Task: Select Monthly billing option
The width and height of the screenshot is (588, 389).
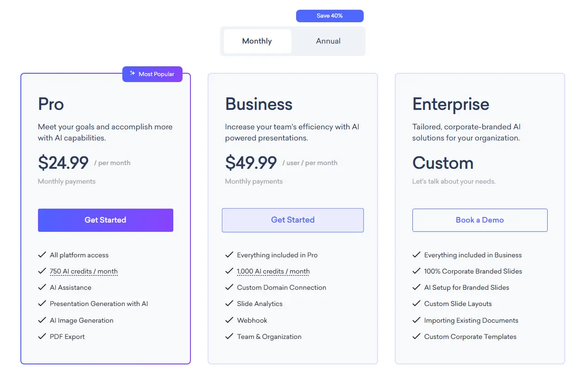Action: [257, 41]
